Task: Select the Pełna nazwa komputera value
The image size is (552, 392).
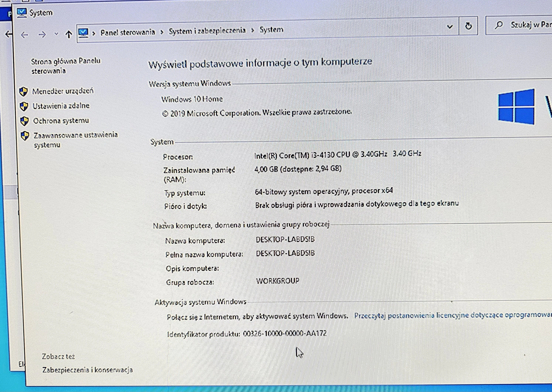Action: (285, 253)
